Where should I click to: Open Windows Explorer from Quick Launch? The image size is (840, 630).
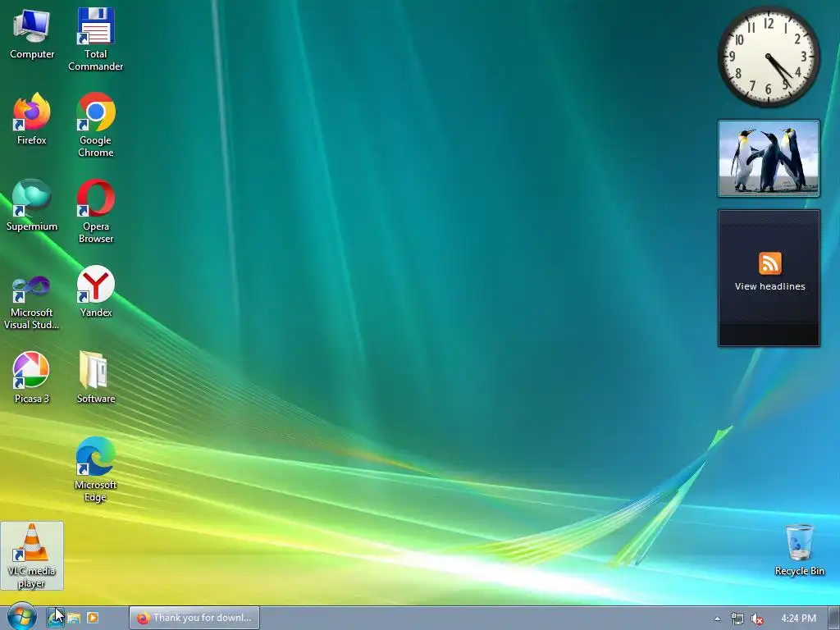tap(74, 619)
